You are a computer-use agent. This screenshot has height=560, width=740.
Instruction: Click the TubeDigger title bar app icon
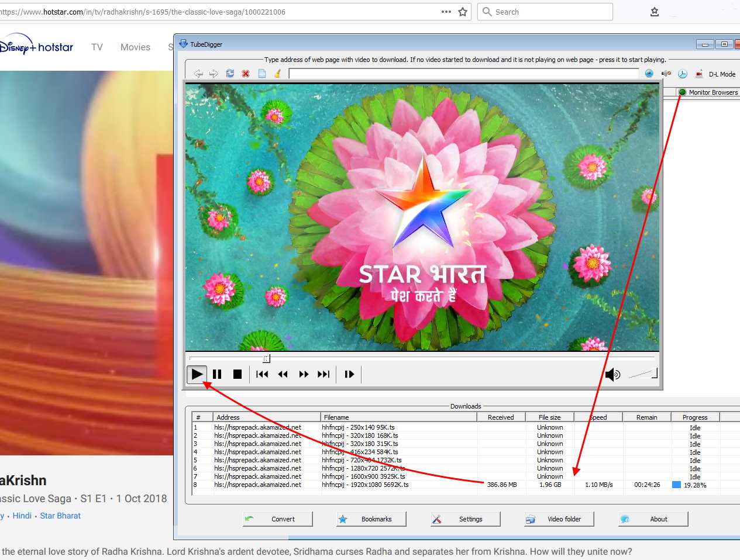click(x=183, y=44)
